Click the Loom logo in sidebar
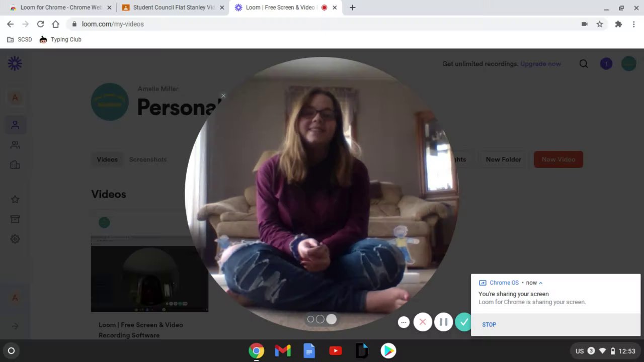 pyautogui.click(x=15, y=63)
